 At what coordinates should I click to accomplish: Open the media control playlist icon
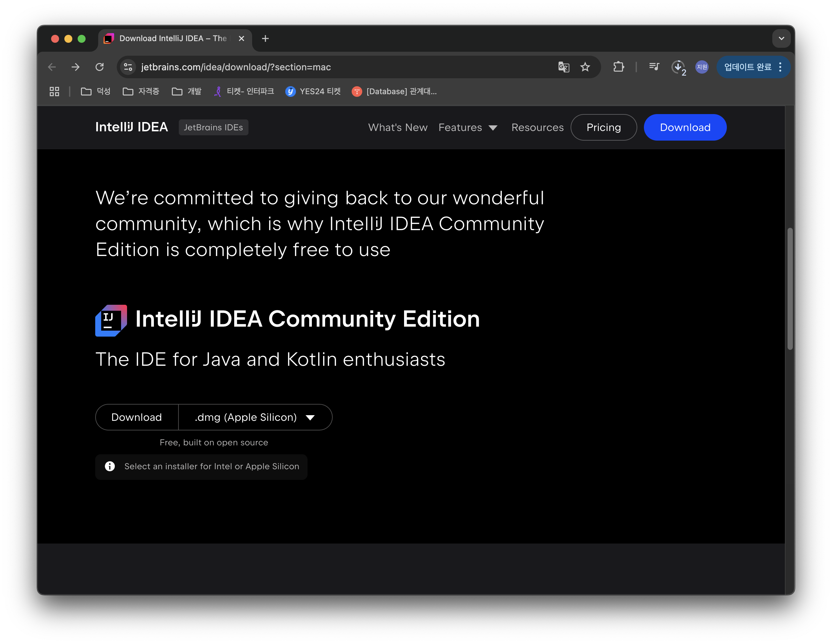[x=654, y=67]
